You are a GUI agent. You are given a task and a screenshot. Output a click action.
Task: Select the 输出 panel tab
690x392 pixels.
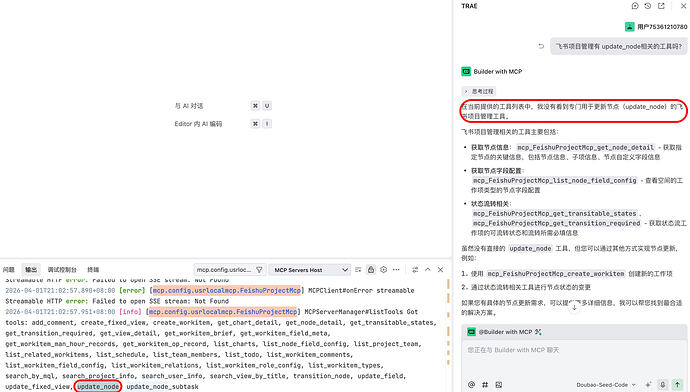coord(31,270)
